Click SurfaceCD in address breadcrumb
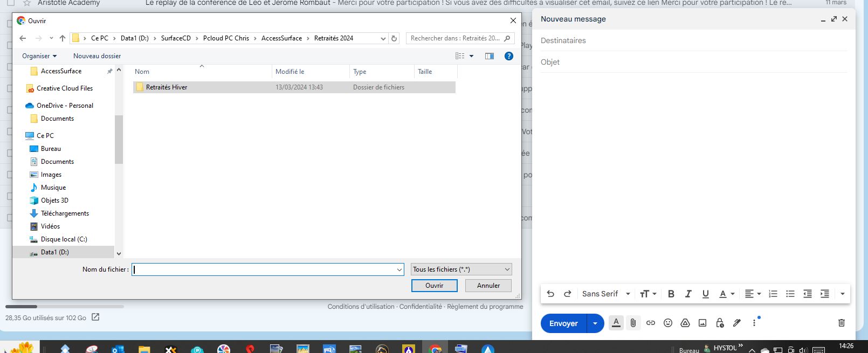868x353 pixels. pyautogui.click(x=176, y=38)
